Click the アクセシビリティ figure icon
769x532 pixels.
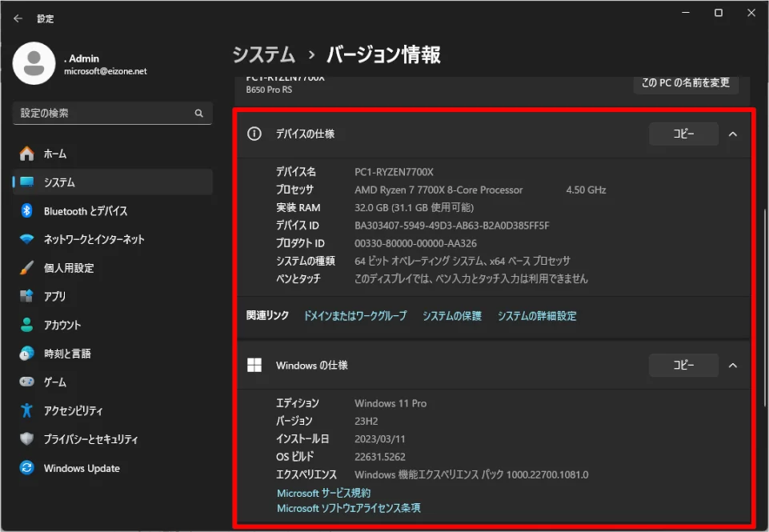[27, 410]
